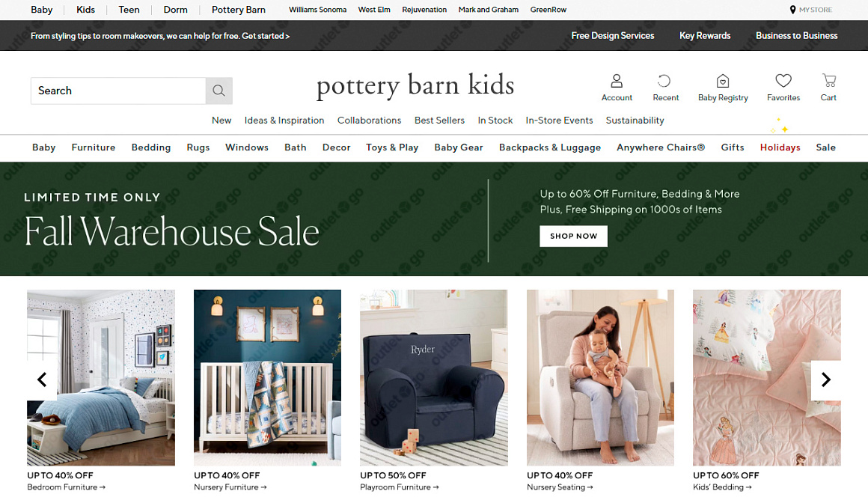Expand the Bedding category menu
Image resolution: width=868 pixels, height=500 pixels.
click(x=151, y=147)
